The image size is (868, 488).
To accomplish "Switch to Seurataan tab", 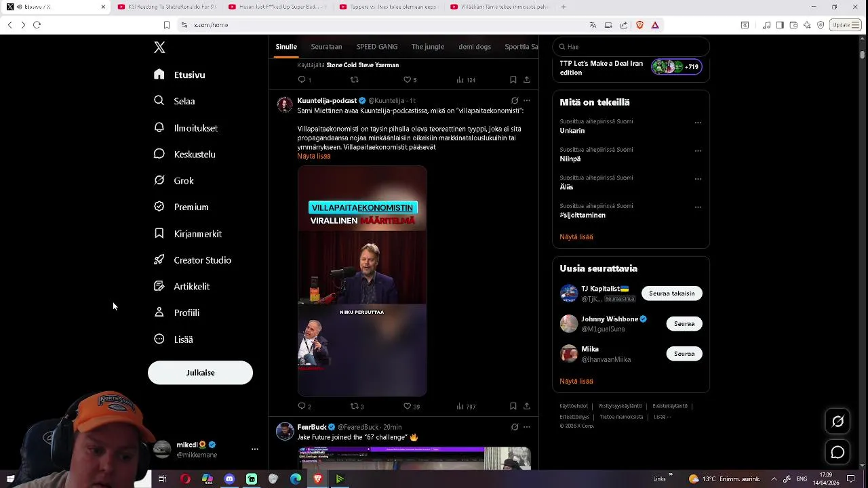I will tap(326, 47).
